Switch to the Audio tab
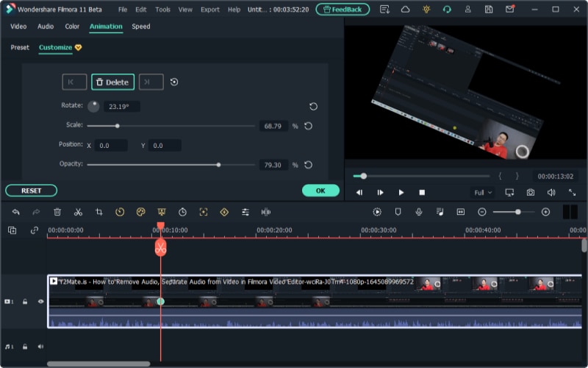 pyautogui.click(x=46, y=26)
